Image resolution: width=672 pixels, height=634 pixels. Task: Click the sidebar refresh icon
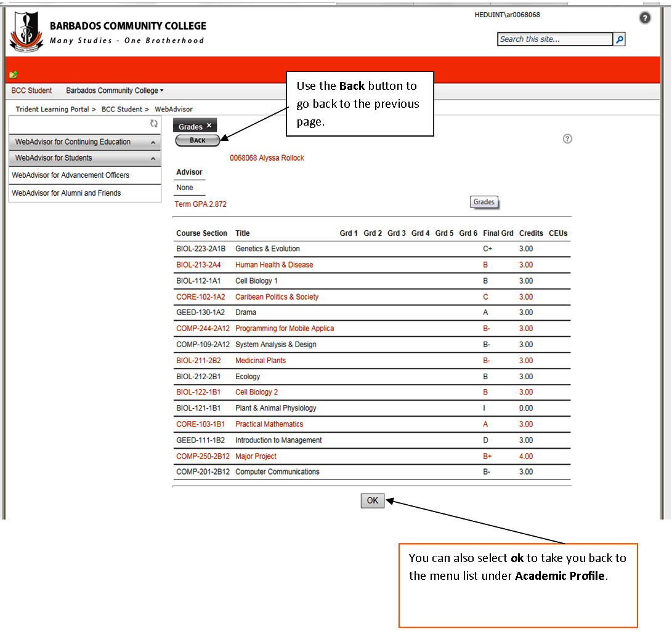[154, 124]
